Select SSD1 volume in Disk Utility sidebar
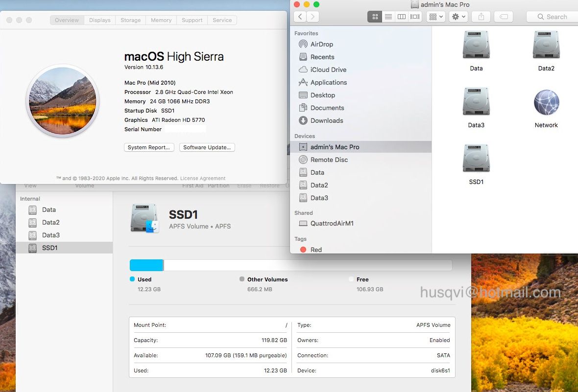Viewport: 578px width, 392px height. 64,248
